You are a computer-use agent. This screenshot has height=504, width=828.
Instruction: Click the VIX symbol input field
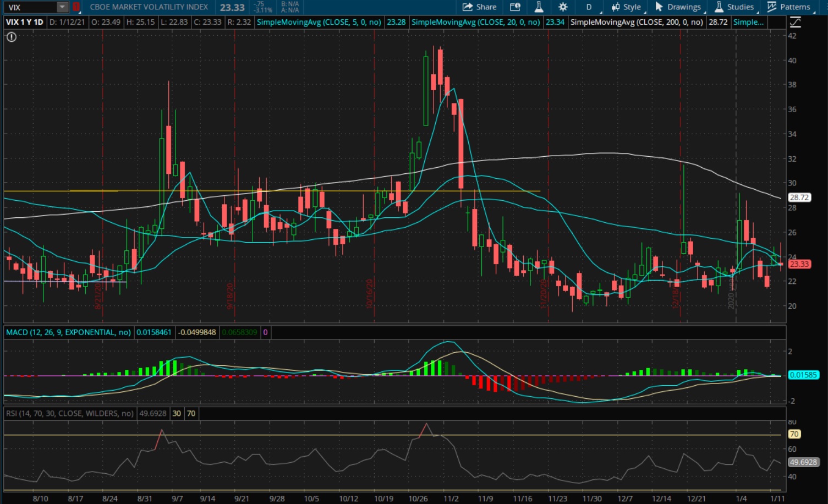(30, 7)
